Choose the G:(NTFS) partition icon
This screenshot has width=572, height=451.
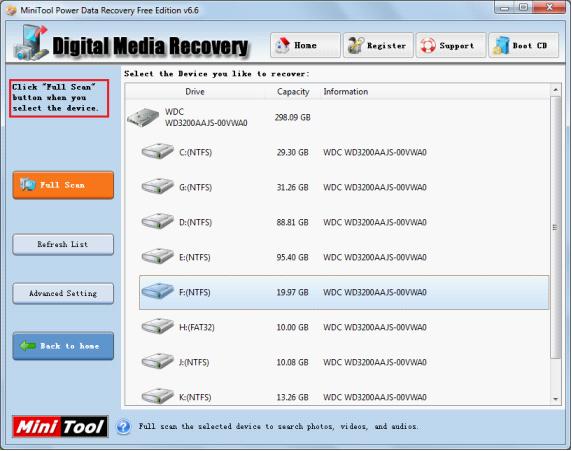158,186
